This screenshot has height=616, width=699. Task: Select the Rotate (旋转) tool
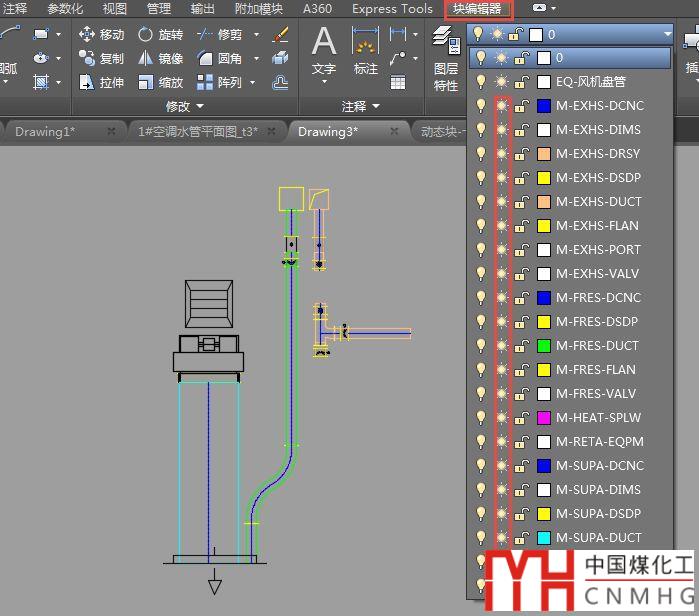tap(160, 34)
